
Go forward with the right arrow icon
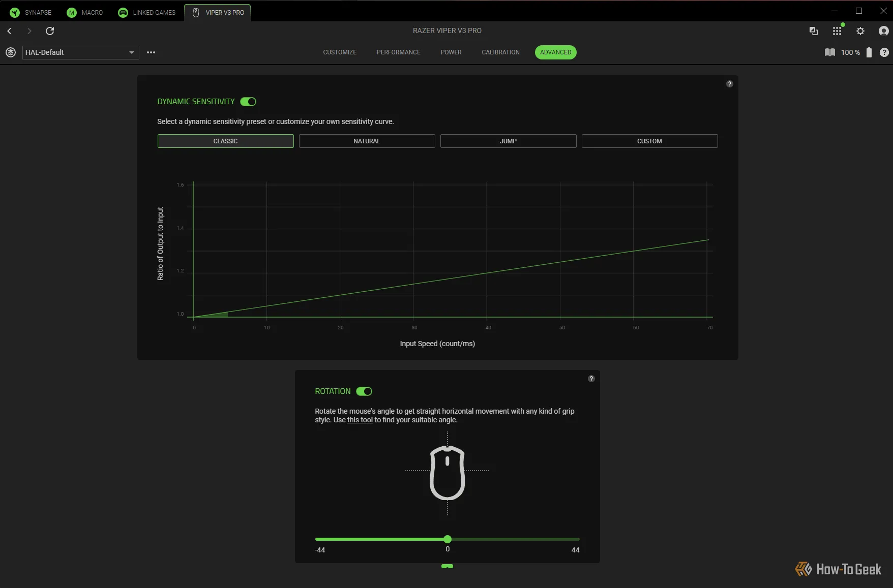pyautogui.click(x=29, y=31)
